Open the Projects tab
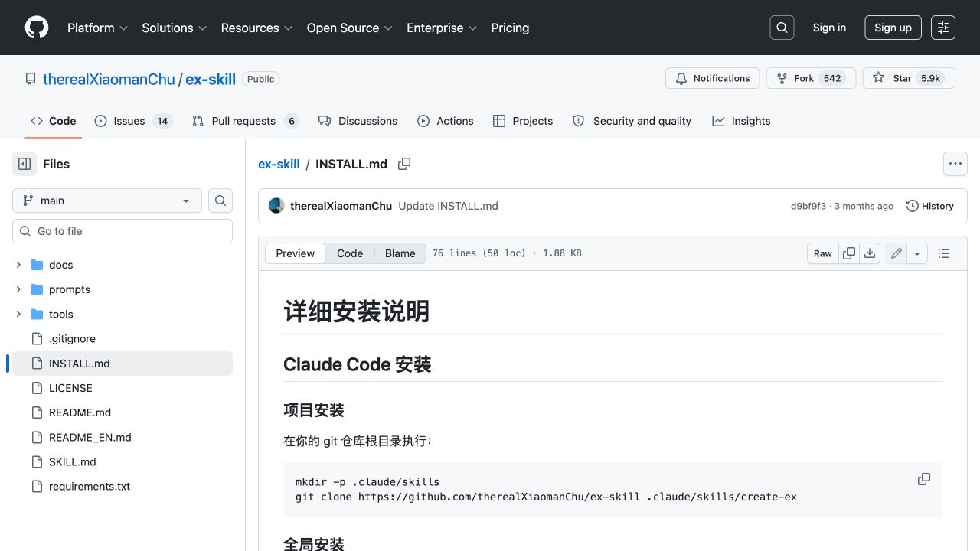Viewport: 980px width, 551px height. tap(523, 121)
